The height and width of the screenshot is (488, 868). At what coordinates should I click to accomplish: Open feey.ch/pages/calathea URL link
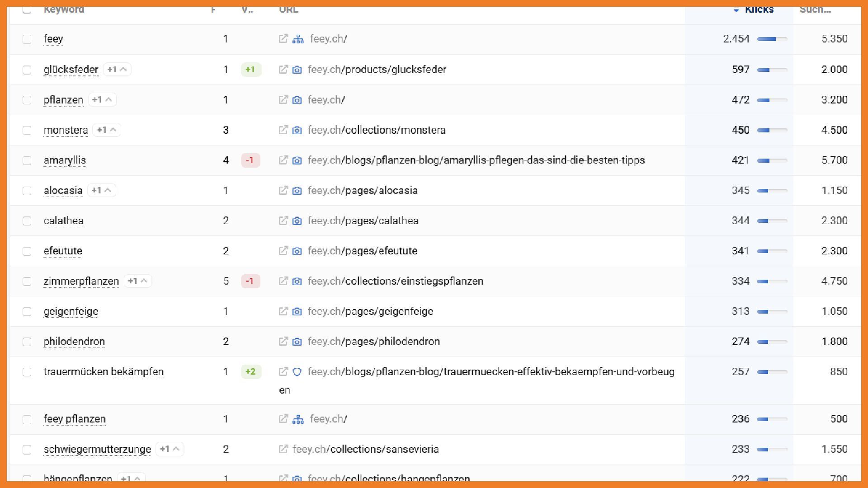click(x=363, y=221)
